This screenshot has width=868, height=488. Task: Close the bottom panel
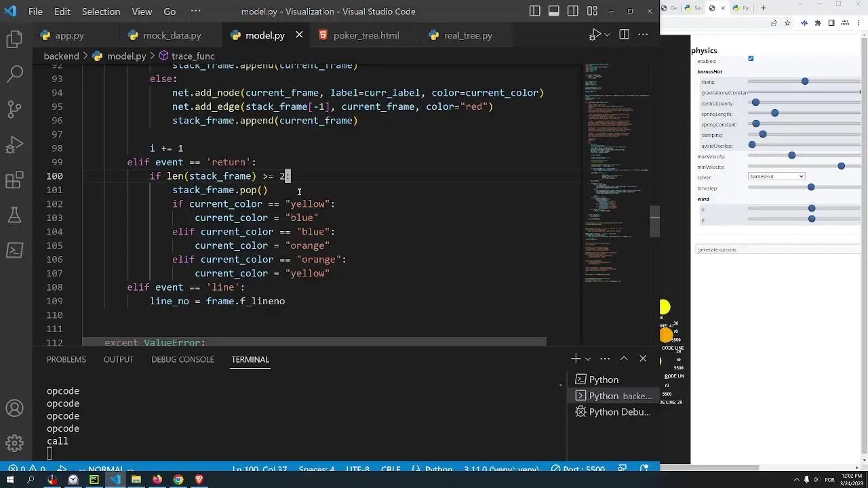point(643,359)
